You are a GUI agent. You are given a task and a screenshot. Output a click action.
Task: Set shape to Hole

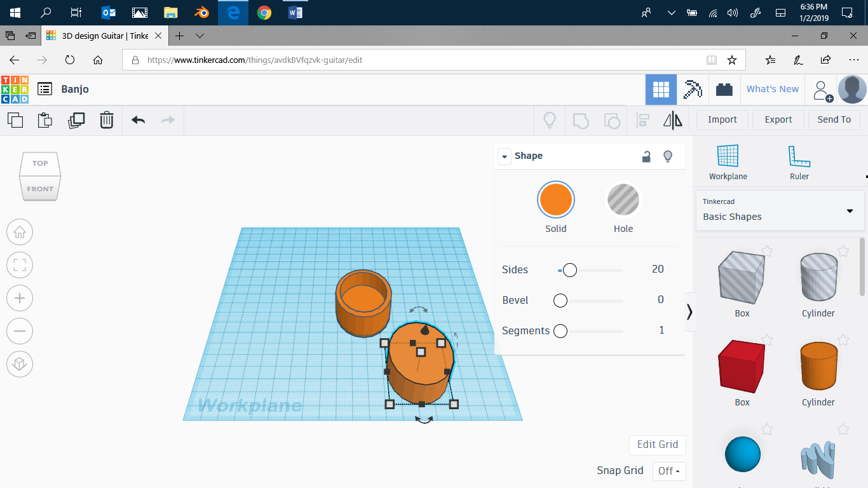623,200
